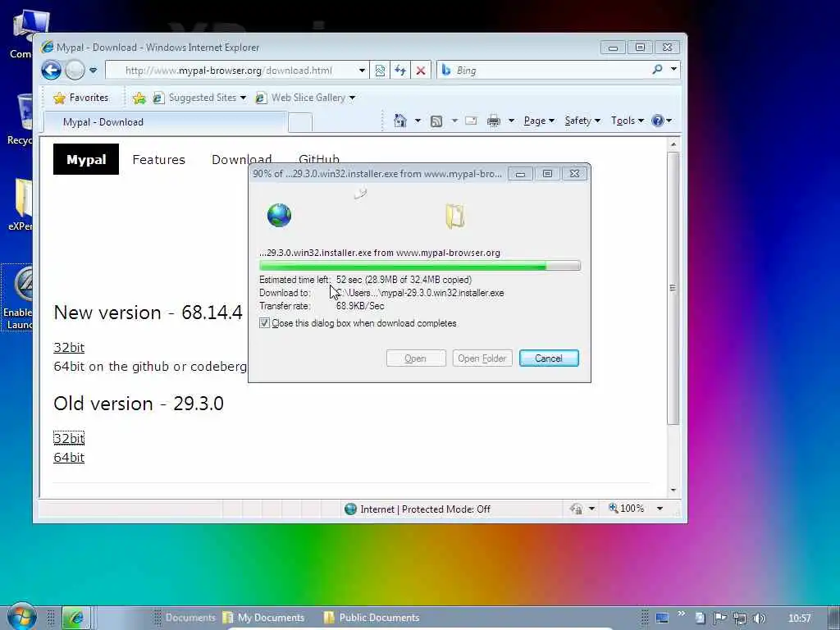Open Public Documents taskbar shortcut
The width and height of the screenshot is (840, 630).
click(372, 618)
